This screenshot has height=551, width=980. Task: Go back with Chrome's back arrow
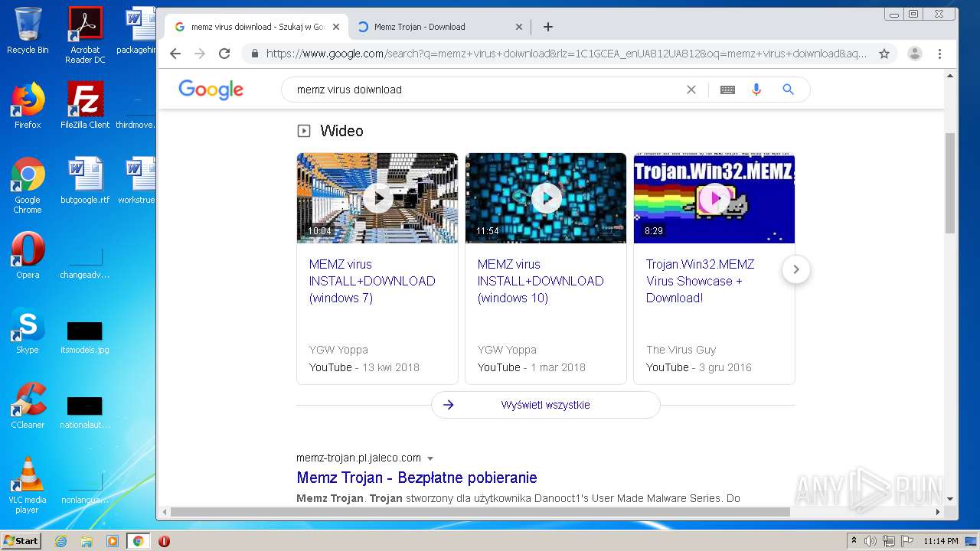pos(175,54)
